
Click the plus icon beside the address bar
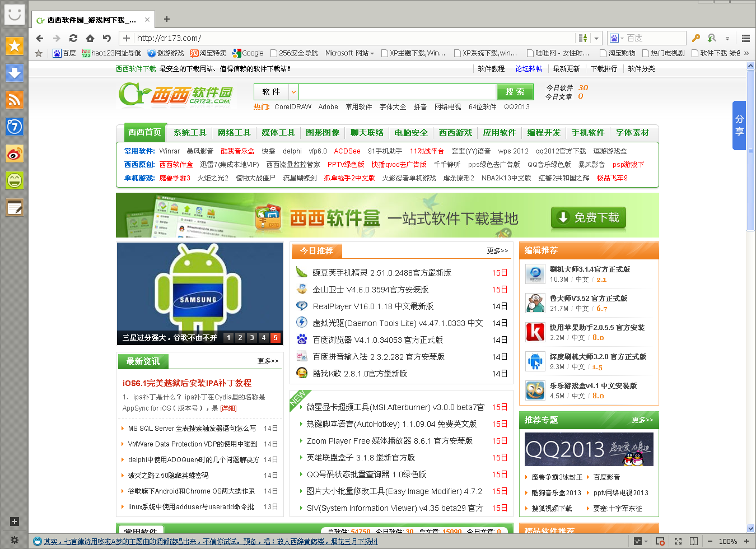[x=127, y=38]
